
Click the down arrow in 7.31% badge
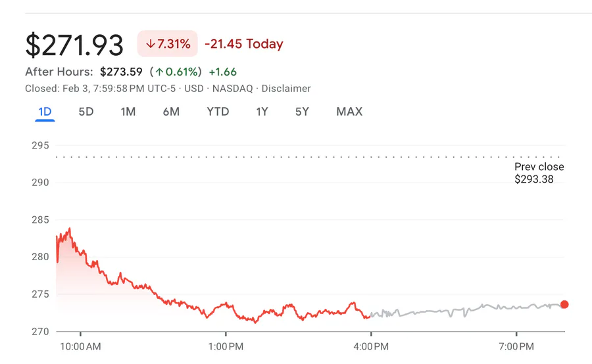pos(150,44)
